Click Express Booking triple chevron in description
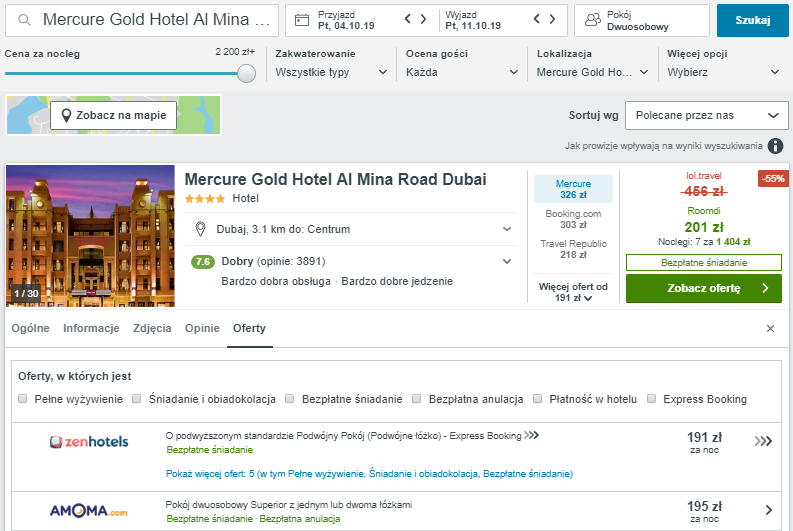Screen dimensions: 793x531 point(532,435)
